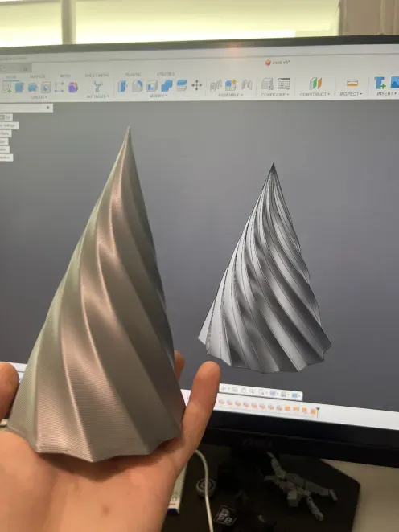Switch to the Mesh tab
The height and width of the screenshot is (532, 399).
pos(65,76)
